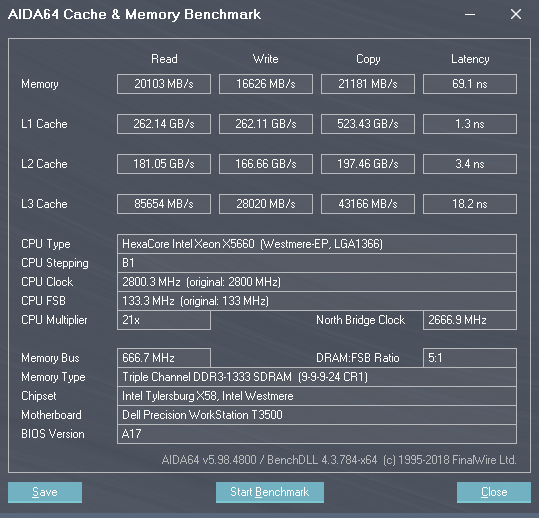Select L1 Cache Write value 262.11 GB/s
The width and height of the screenshot is (539, 518).
coord(266,124)
